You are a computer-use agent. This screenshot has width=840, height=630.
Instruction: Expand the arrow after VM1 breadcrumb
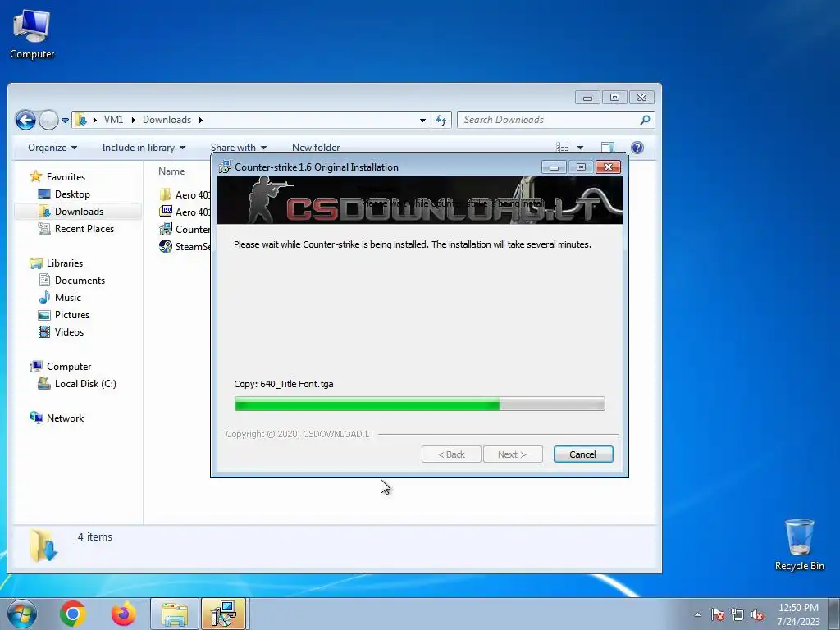pyautogui.click(x=133, y=120)
